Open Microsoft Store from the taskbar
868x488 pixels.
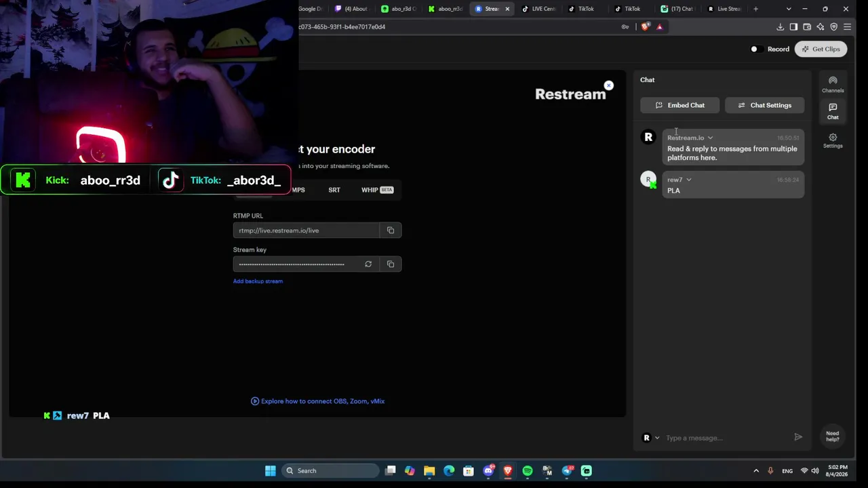469,470
